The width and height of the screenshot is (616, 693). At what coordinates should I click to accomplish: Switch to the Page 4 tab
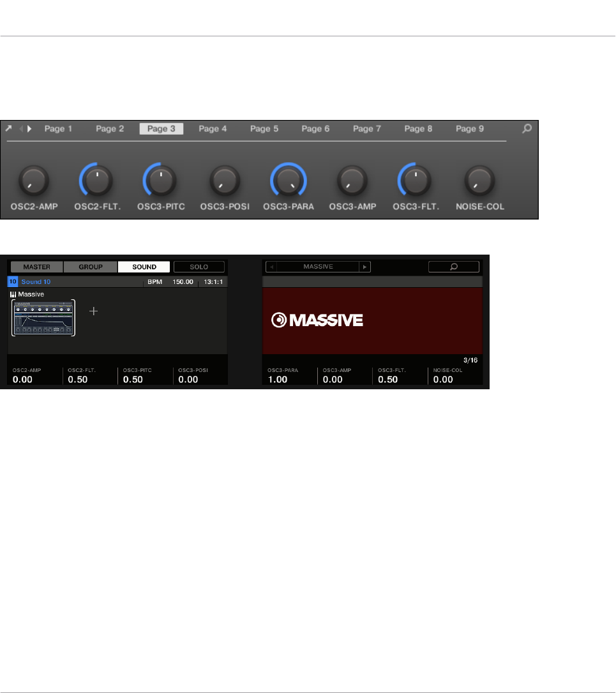coord(213,129)
